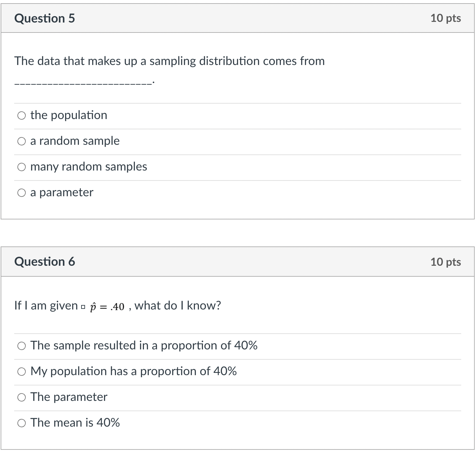Click the small square icon before p-hat
This screenshot has width=476, height=453.
(83, 307)
